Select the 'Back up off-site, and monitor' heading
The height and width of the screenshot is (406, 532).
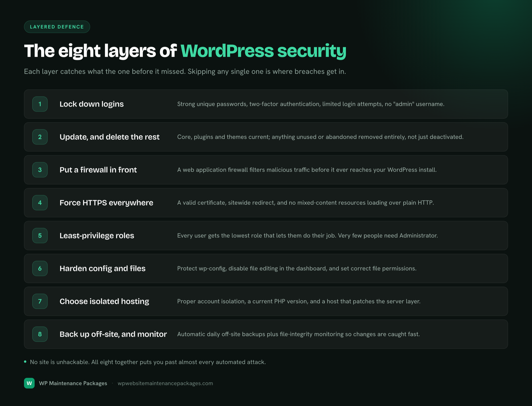pos(113,334)
